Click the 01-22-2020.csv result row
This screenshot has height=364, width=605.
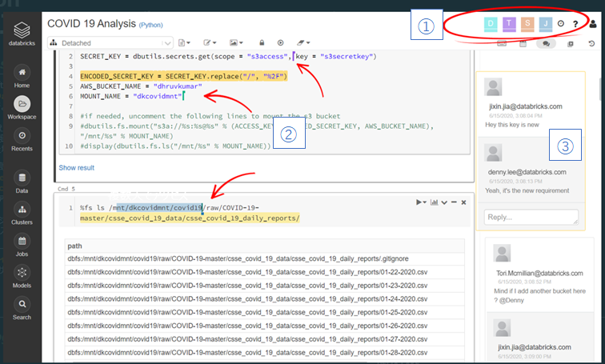pyautogui.click(x=265, y=272)
